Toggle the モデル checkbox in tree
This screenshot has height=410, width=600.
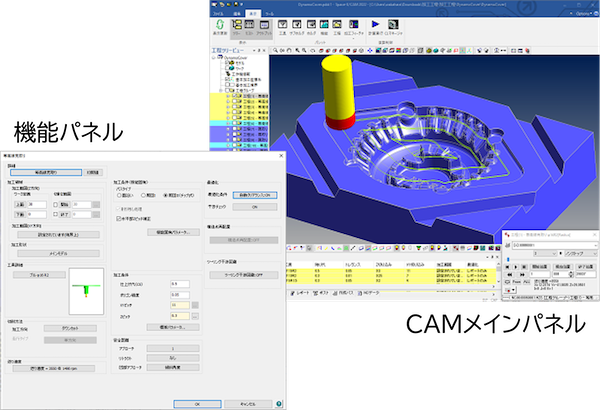[x=227, y=62]
